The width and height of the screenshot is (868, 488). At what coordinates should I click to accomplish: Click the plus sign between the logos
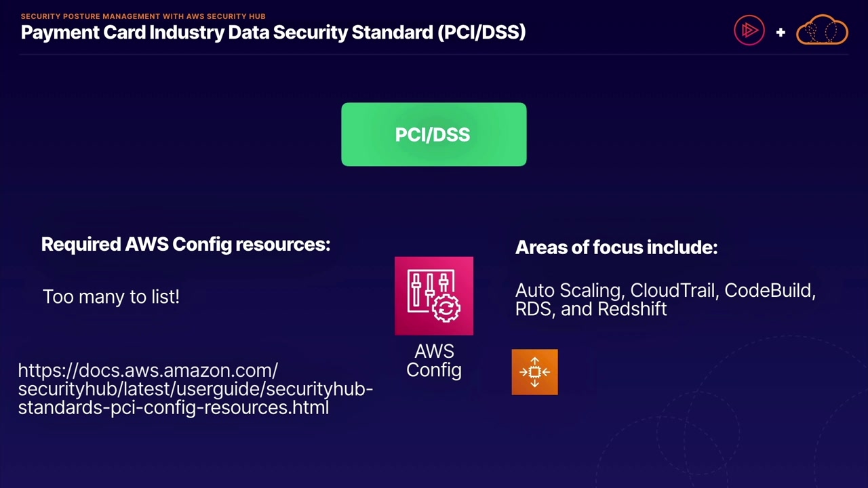coord(781,32)
